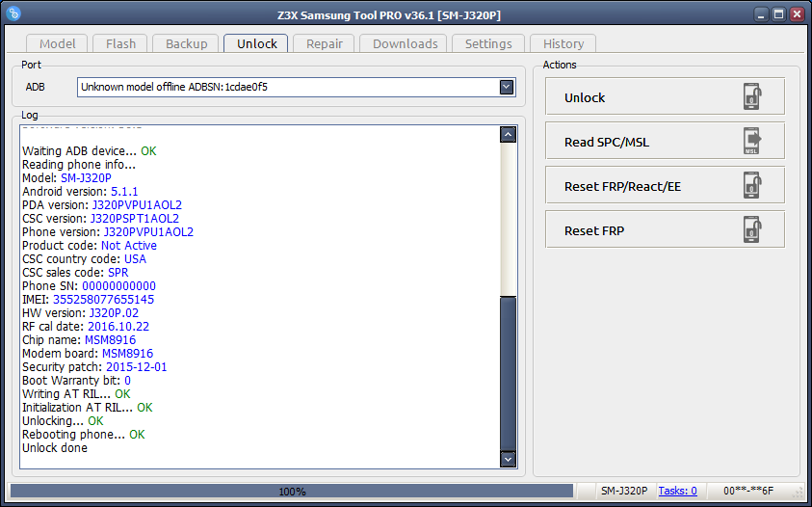
Task: Click the phone unlock icon on Unlock button
Action: (x=752, y=96)
